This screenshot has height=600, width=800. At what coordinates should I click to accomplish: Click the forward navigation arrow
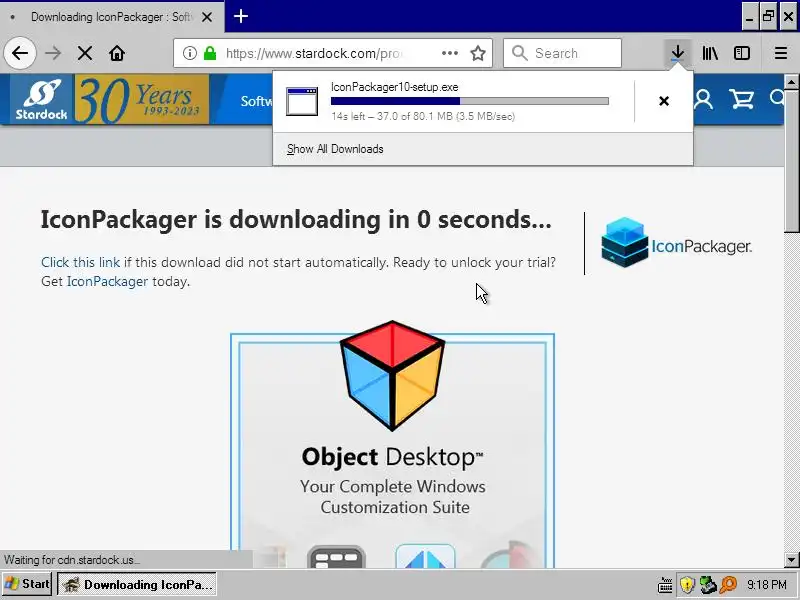[53, 53]
